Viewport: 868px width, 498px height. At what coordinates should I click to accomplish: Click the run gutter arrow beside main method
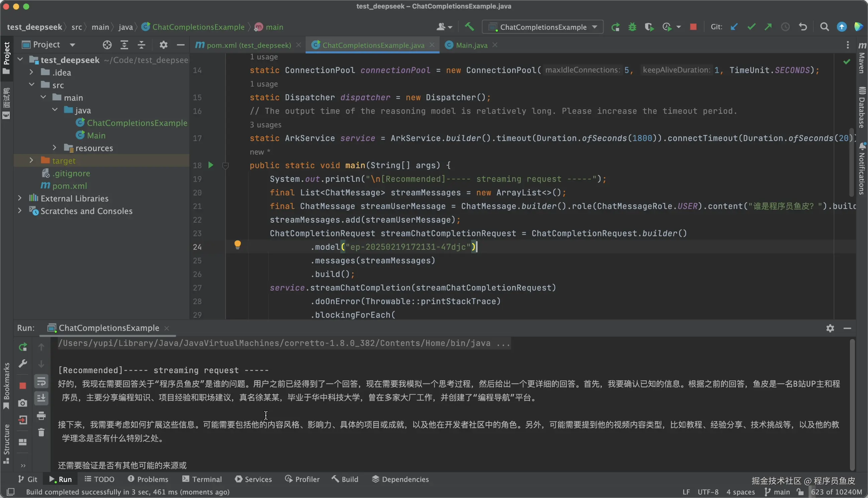point(211,165)
